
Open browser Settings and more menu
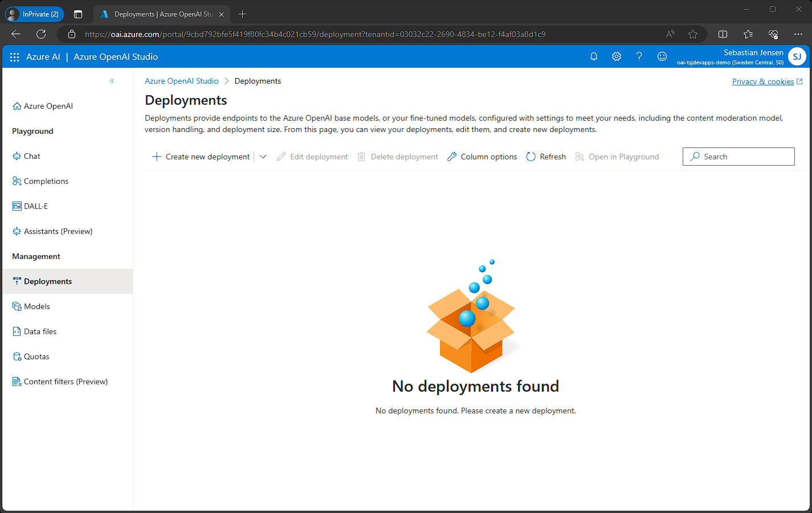click(x=798, y=34)
